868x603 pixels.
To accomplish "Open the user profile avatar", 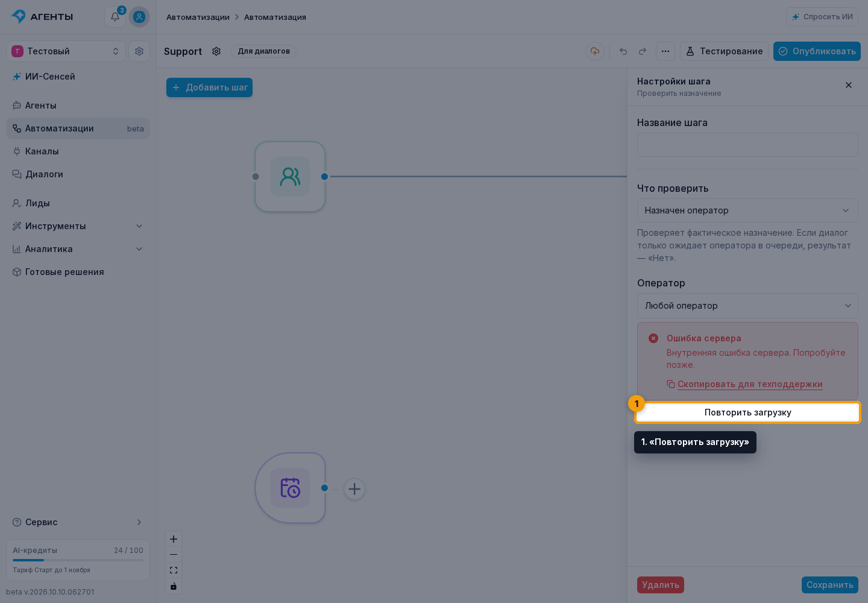I will click(x=139, y=17).
